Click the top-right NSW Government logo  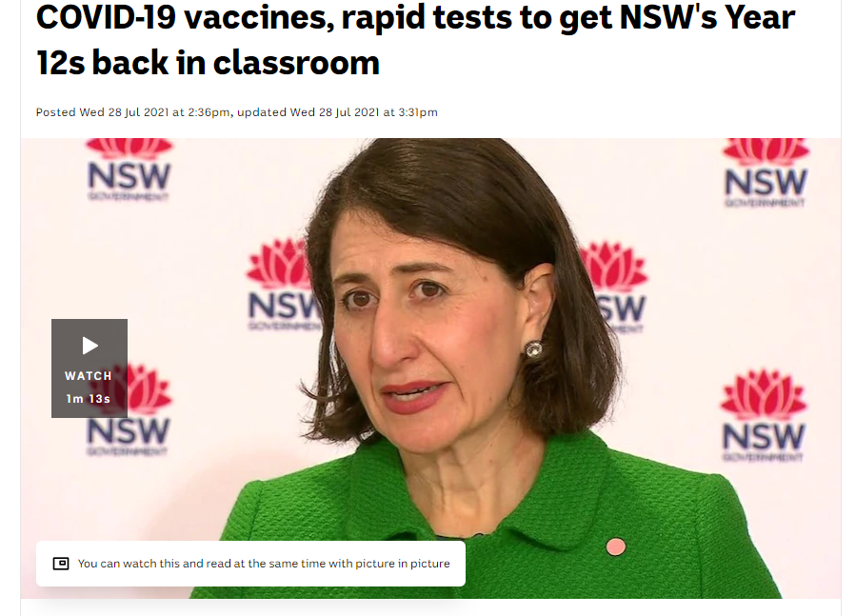(x=766, y=173)
